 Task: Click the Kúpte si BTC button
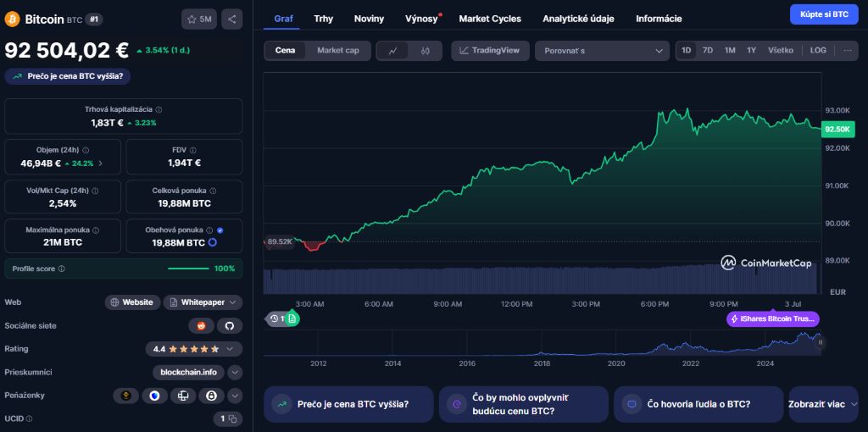[824, 14]
